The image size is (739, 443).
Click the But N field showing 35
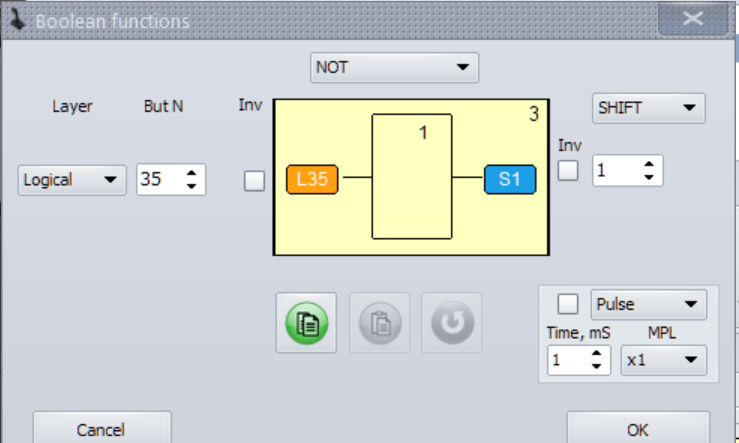point(158,181)
